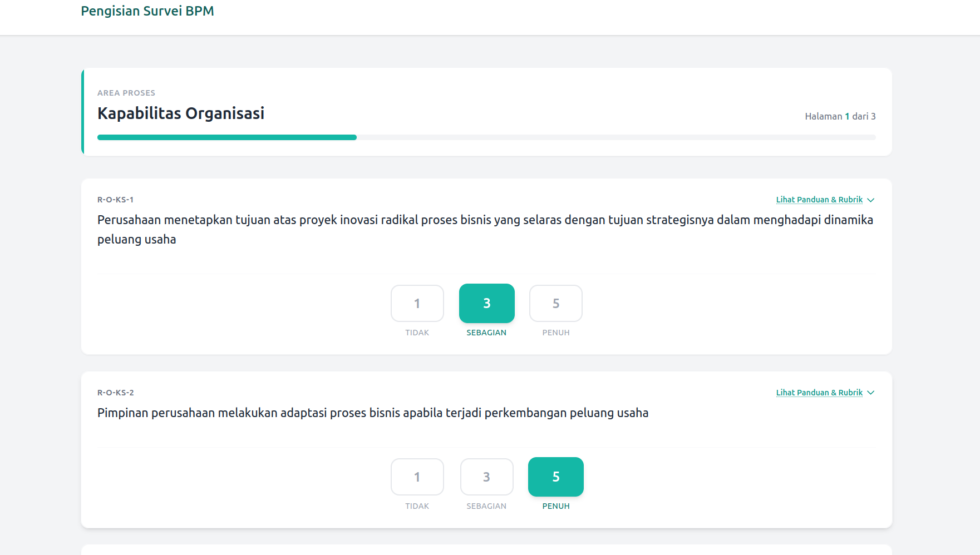Click the AREA PROSES label
The height and width of the screenshot is (555, 980).
126,92
